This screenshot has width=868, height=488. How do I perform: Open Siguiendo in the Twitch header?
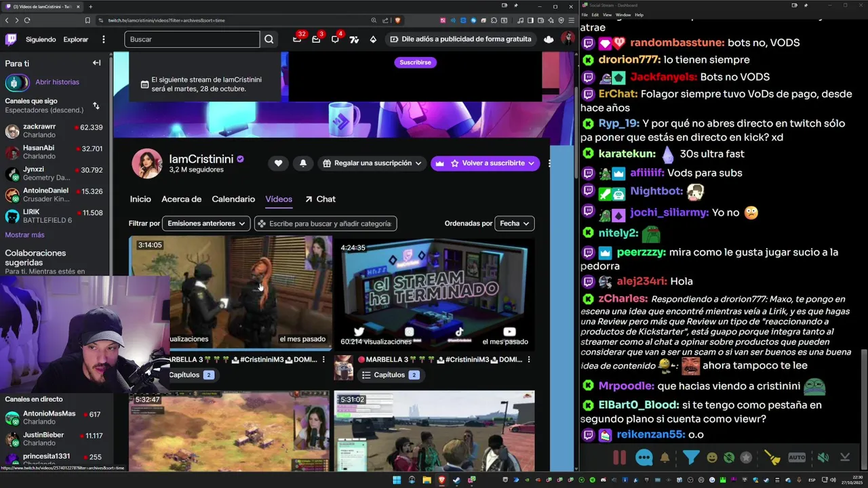pos(41,39)
